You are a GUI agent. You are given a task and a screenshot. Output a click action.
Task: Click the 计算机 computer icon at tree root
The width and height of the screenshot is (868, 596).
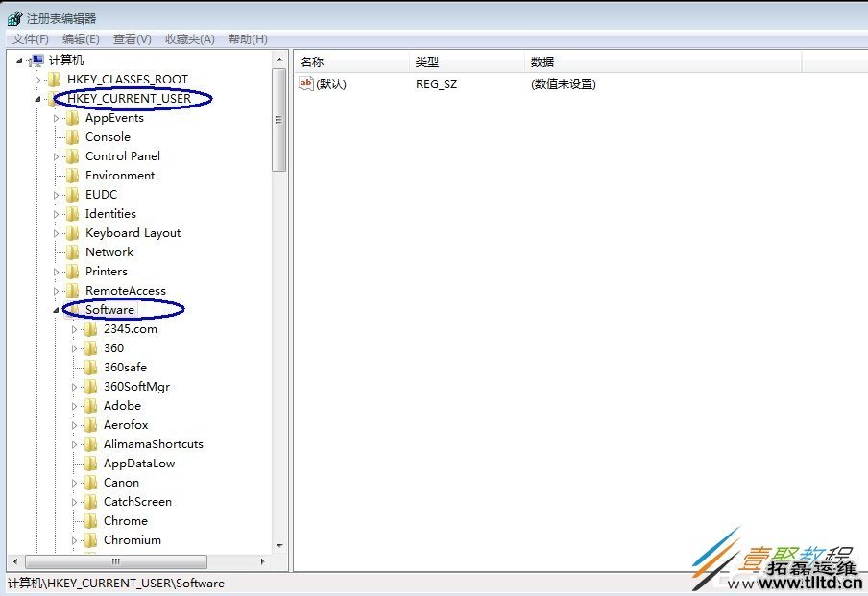click(36, 60)
